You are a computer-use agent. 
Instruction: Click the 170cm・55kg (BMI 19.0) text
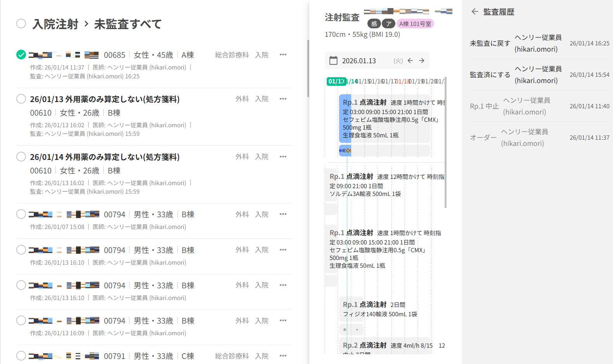click(362, 35)
